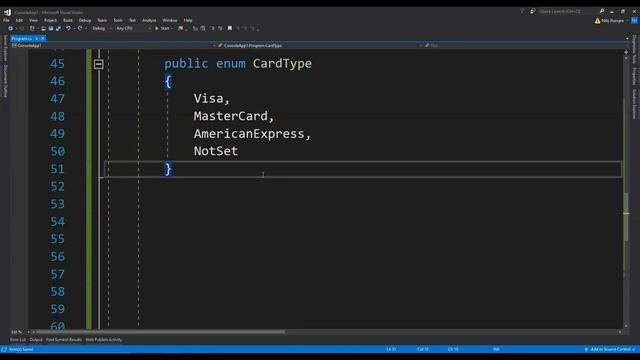Image resolution: width=640 pixels, height=360 pixels.
Task: Open the Output tab
Action: coord(36,340)
